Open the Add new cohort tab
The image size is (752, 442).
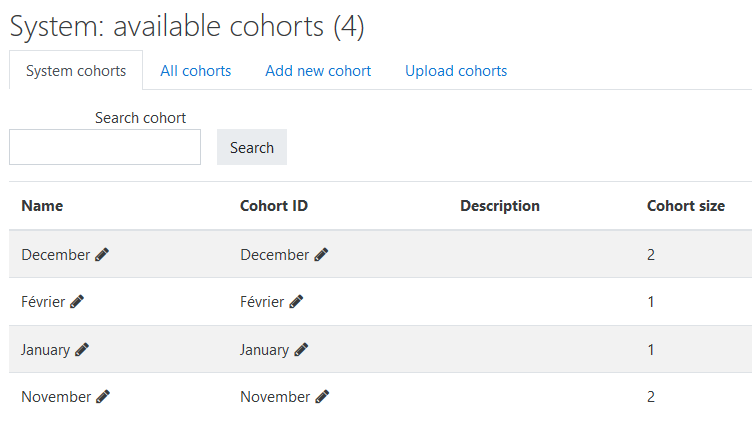(x=318, y=70)
